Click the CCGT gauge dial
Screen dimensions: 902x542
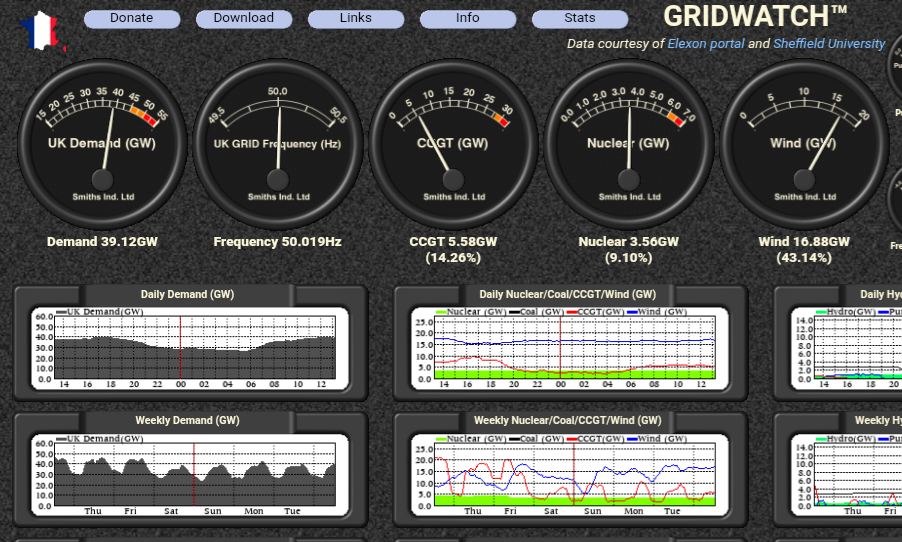point(453,143)
